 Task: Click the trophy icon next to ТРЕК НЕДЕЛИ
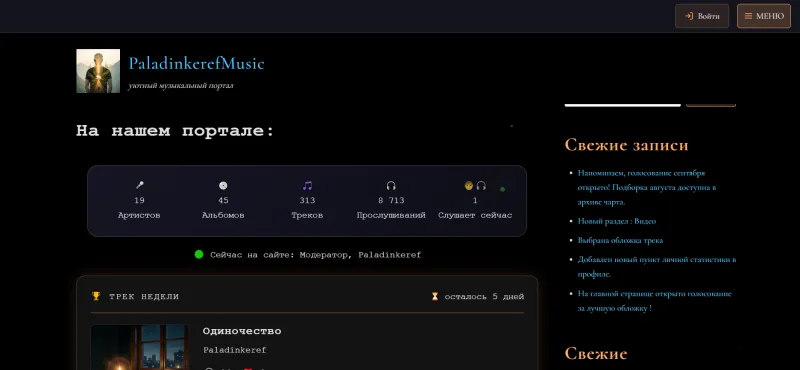tap(96, 296)
